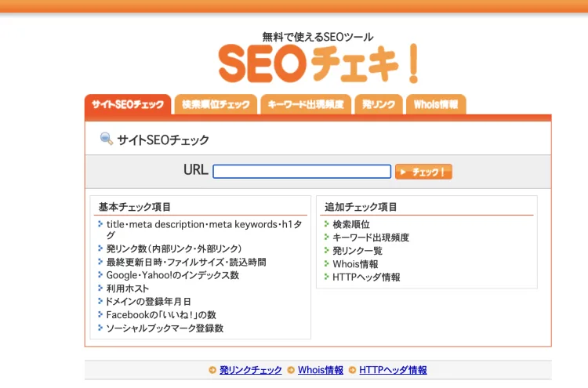Open the HTTPヘッダ情報 link
The image size is (588, 388).
pos(393,370)
